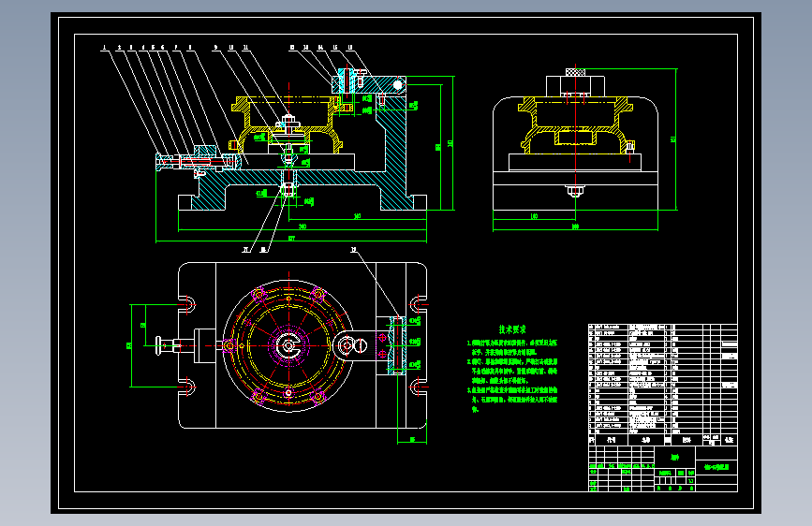The height and width of the screenshot is (526, 812).
Task: Click the hex nut below the side view plate
Action: click(x=574, y=191)
